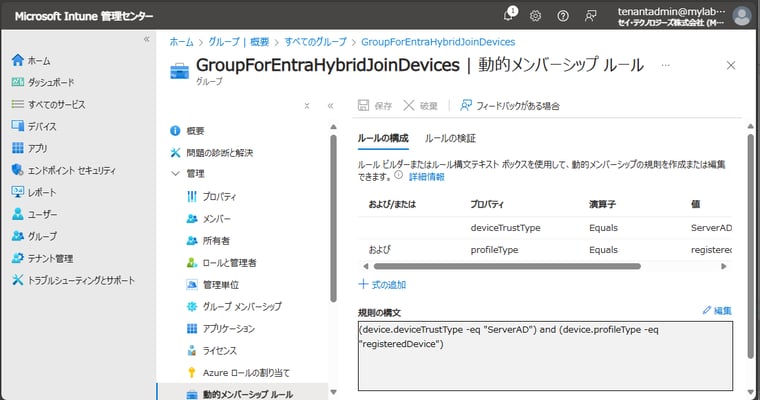Click group menu scroll up arrow
Viewport: 760px width, 400px height.
click(x=333, y=127)
